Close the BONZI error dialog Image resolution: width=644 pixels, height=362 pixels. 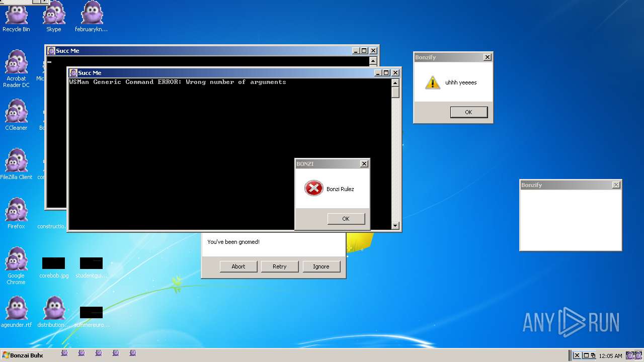click(x=364, y=164)
